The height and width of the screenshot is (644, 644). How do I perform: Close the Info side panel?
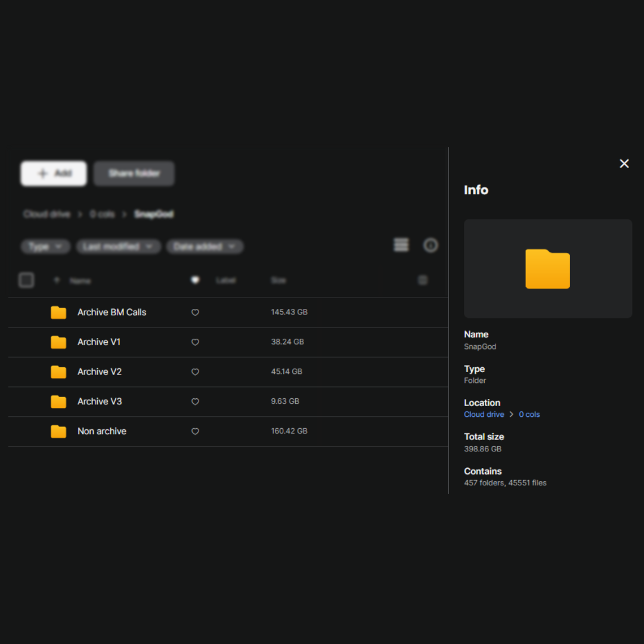624,163
